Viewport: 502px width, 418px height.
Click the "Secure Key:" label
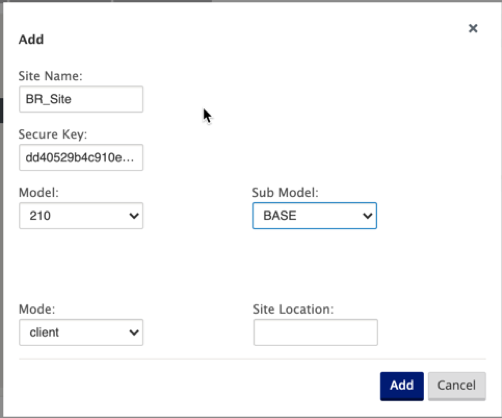point(53,134)
